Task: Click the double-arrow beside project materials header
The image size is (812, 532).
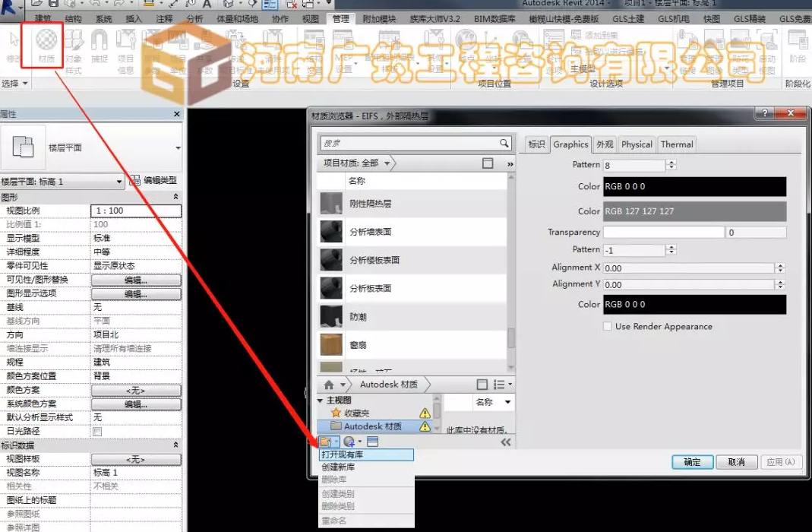Action: pos(510,163)
